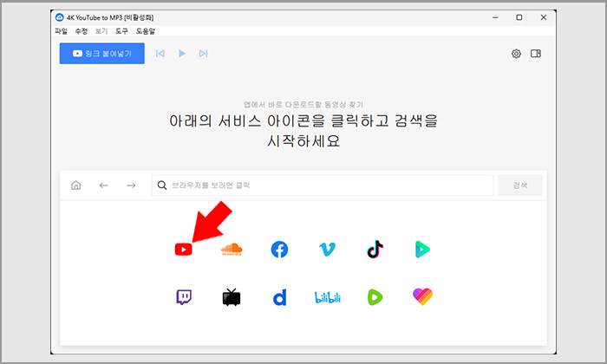
Task: Focus the browser search input field
Action: click(x=323, y=185)
